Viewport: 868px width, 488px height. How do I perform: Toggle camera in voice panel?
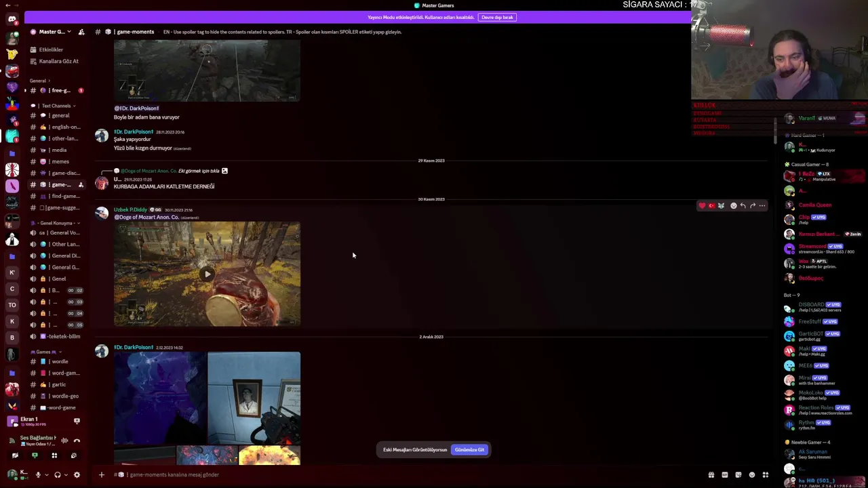(x=15, y=455)
